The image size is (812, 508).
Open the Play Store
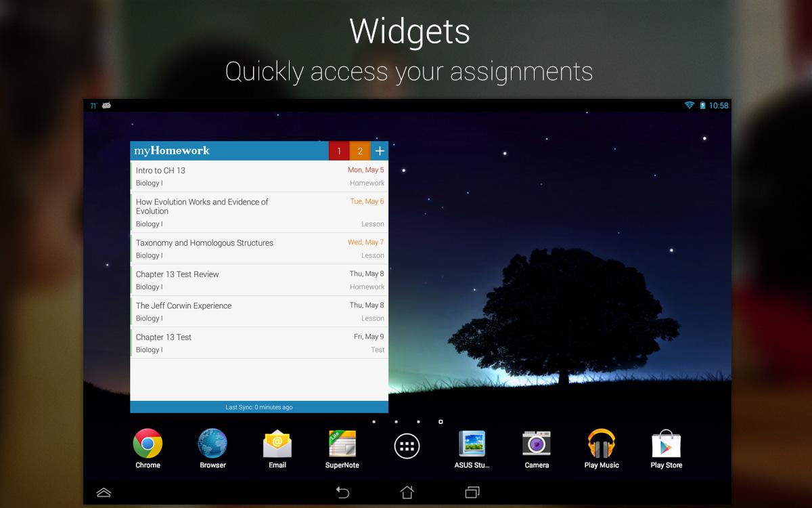click(667, 448)
